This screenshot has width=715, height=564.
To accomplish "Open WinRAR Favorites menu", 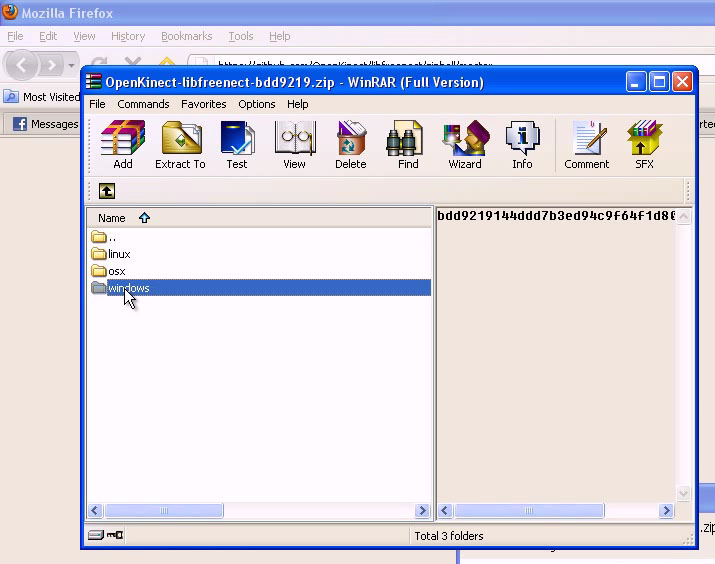I will tap(203, 104).
